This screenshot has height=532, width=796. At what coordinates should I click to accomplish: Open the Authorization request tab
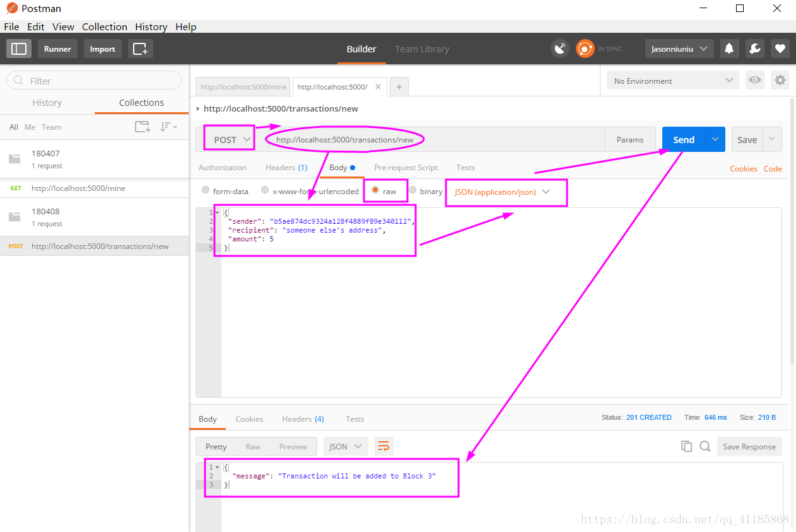click(x=223, y=167)
